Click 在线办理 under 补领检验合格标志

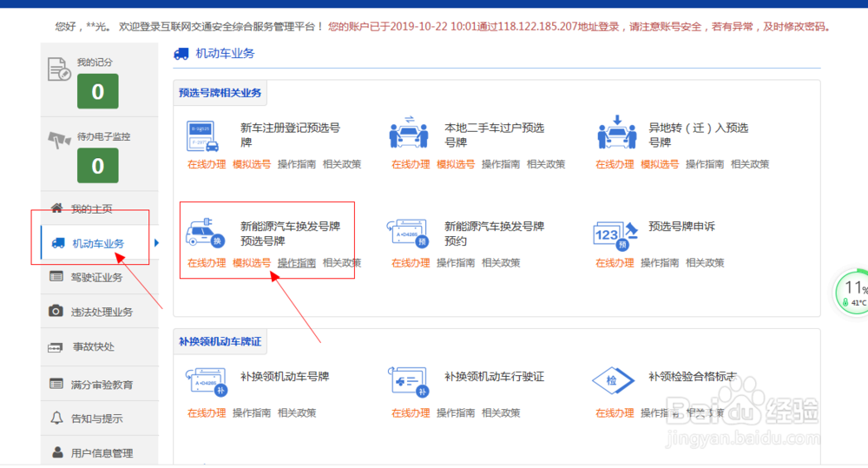(615, 413)
